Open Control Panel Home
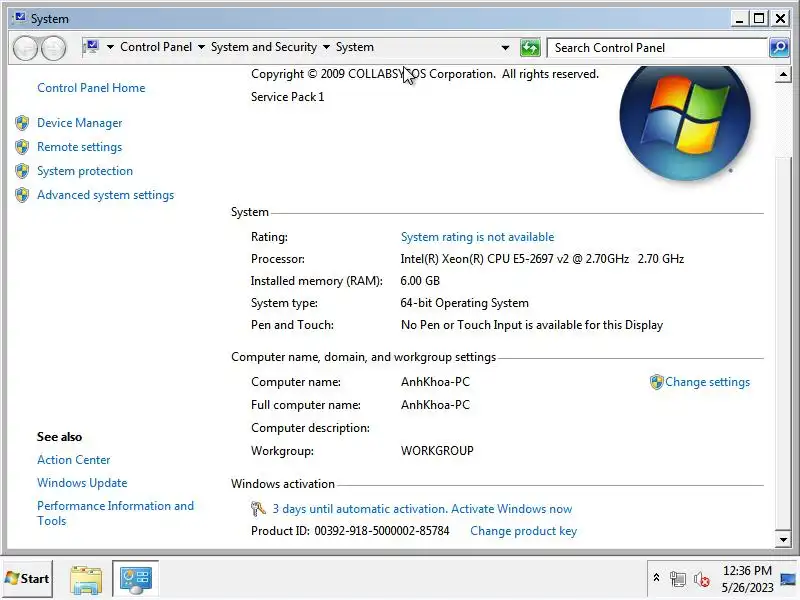This screenshot has height=600, width=800. click(x=91, y=88)
